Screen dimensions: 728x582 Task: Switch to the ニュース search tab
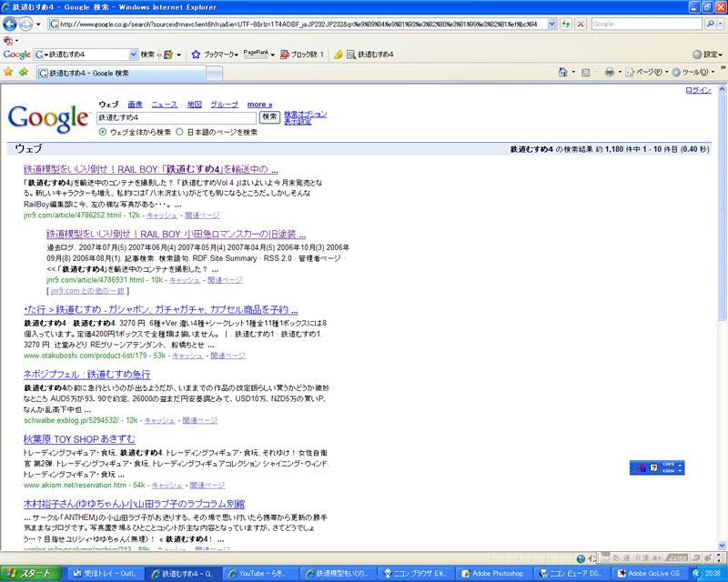click(164, 105)
